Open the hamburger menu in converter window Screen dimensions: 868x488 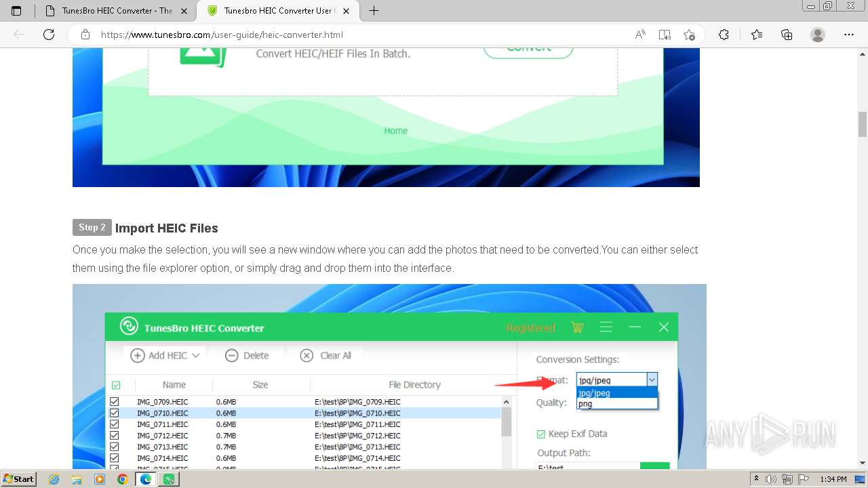(606, 327)
